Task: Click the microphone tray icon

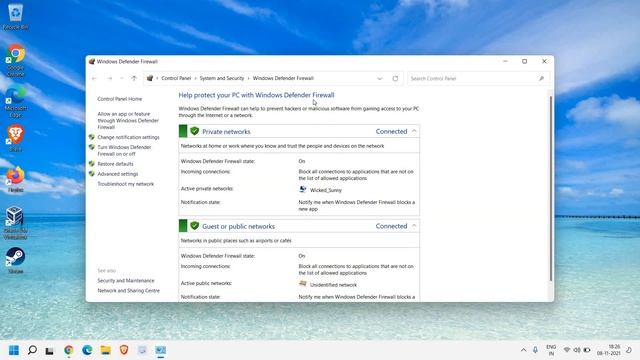Action: [x=535, y=350]
